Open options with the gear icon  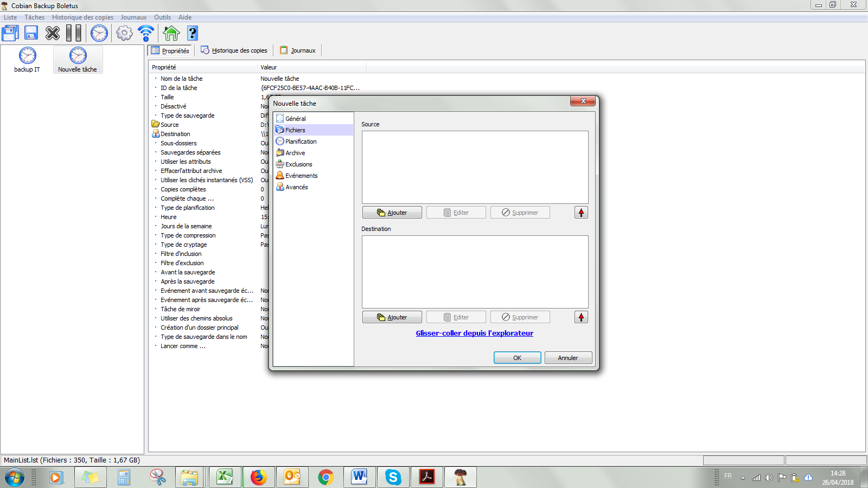tap(124, 34)
